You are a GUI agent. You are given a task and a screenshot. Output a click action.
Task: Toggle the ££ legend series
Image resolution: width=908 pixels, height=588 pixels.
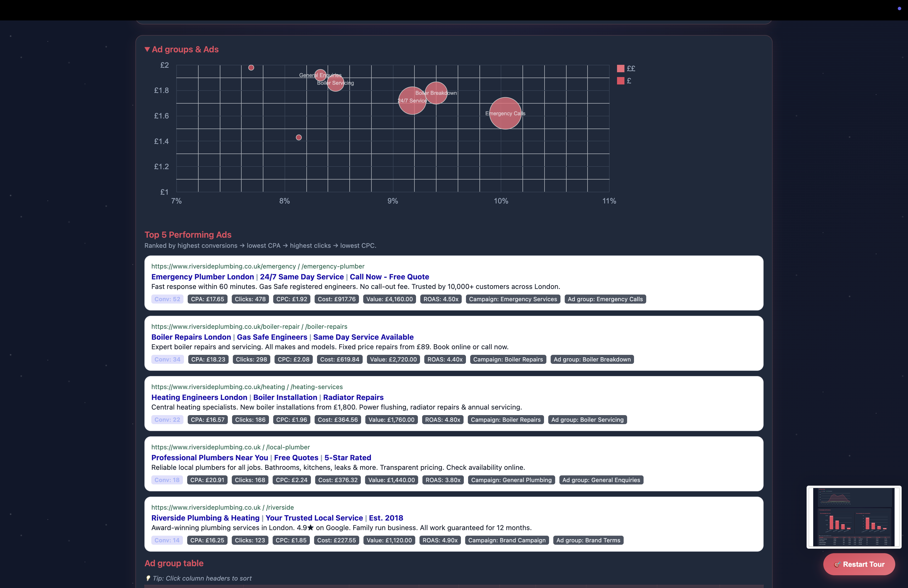626,69
